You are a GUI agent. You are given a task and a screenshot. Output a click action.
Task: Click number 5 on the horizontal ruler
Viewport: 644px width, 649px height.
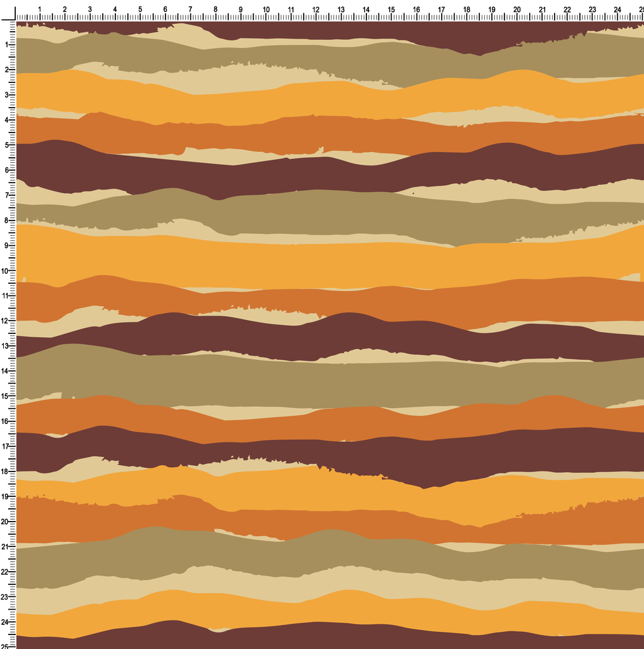click(140, 9)
